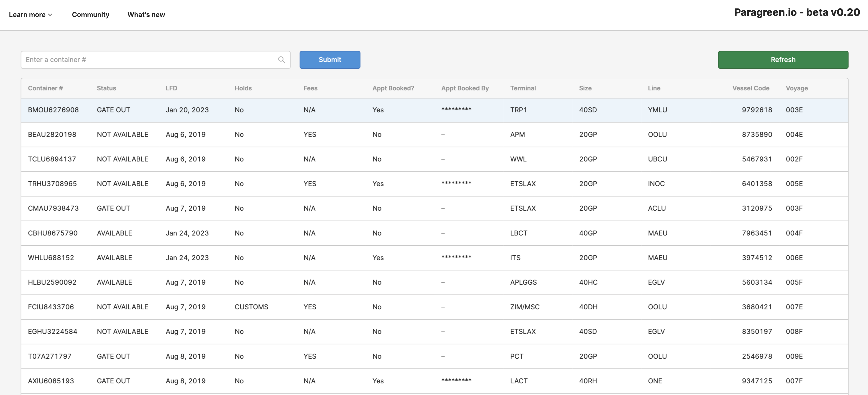868x395 pixels.
Task: Select the WHLU688152 container row
Action: tap(51, 257)
